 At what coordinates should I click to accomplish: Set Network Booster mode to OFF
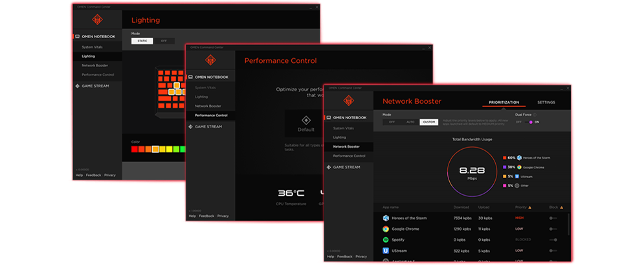[x=392, y=122]
